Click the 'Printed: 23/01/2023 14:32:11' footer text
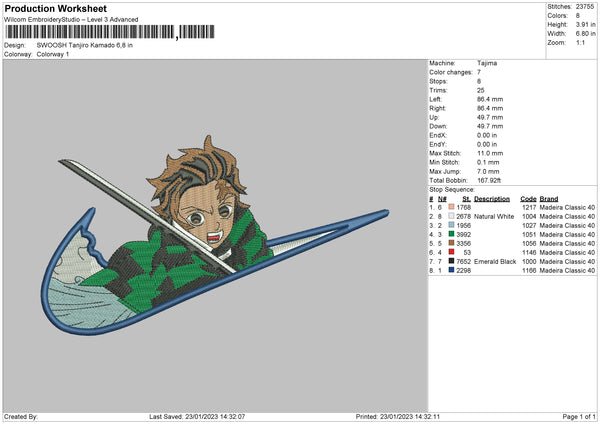The width and height of the screenshot is (600, 424). coord(398,416)
